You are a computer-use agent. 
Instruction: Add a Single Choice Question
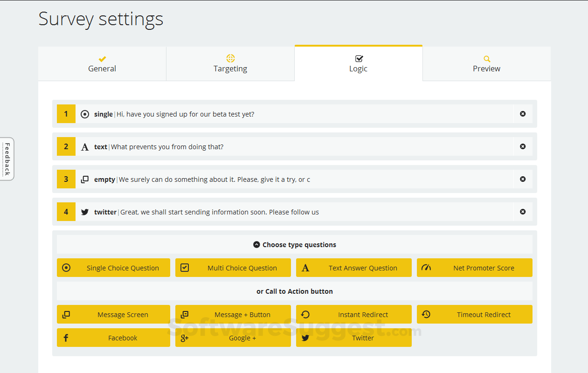113,268
